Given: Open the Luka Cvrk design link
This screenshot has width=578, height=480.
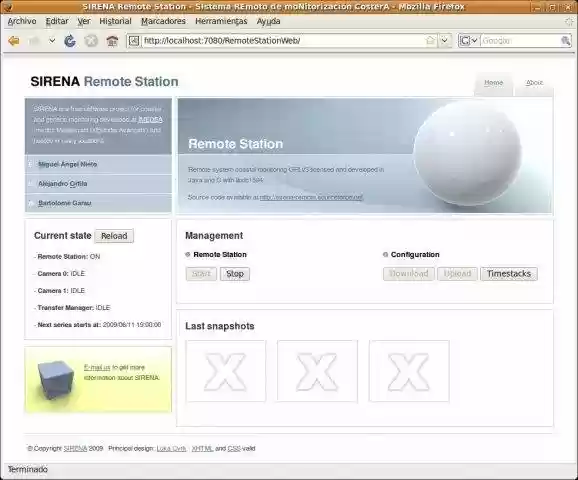Looking at the screenshot, I should [171, 449].
